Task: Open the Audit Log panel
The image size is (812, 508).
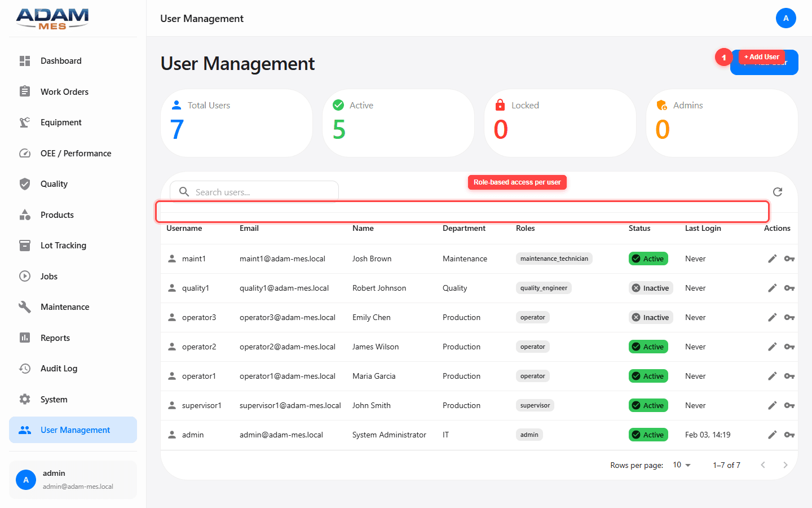Action: (60, 368)
